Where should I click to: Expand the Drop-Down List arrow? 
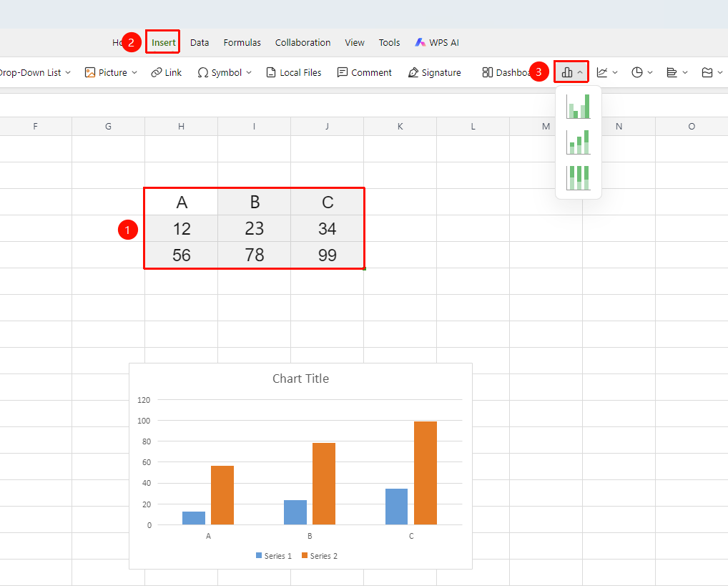68,72
